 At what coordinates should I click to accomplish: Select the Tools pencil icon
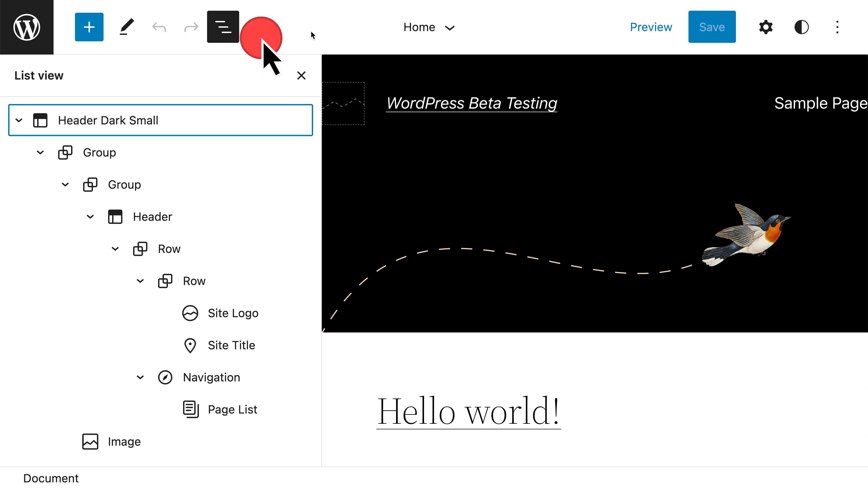pyautogui.click(x=126, y=27)
